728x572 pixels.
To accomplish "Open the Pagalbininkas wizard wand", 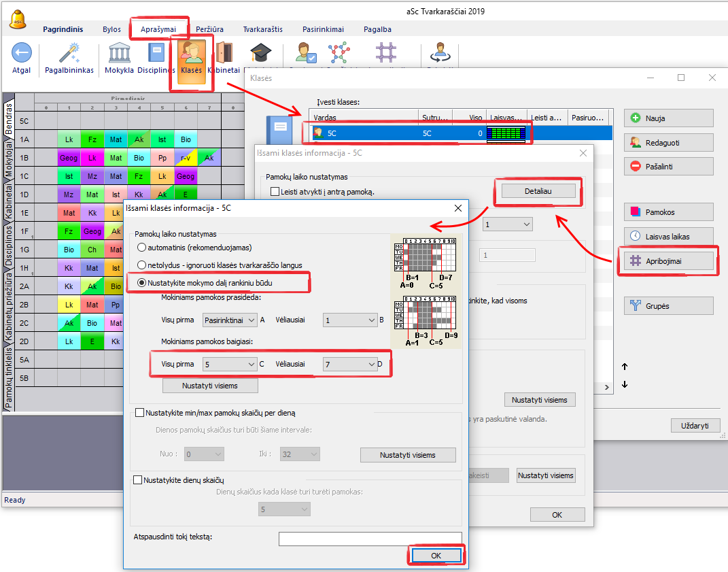I will pos(69,53).
